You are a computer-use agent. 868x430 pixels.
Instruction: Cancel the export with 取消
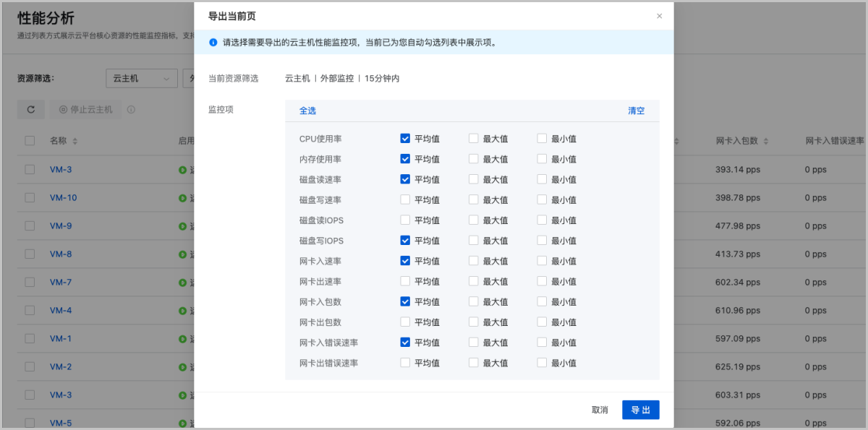coord(600,409)
